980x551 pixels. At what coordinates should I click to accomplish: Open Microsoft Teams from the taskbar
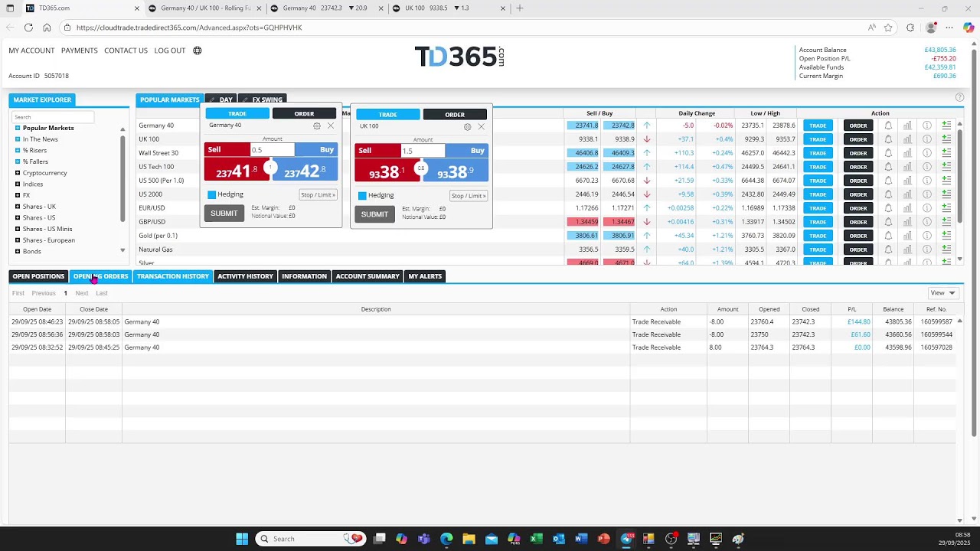point(424,539)
